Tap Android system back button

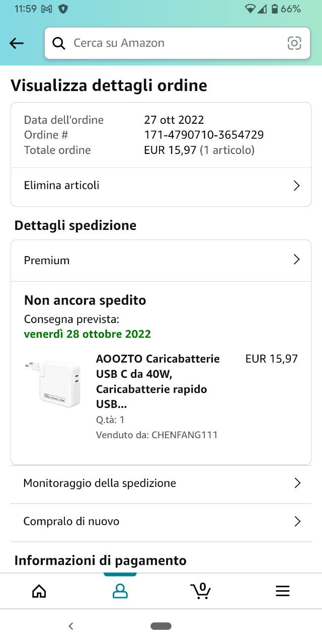point(71,626)
